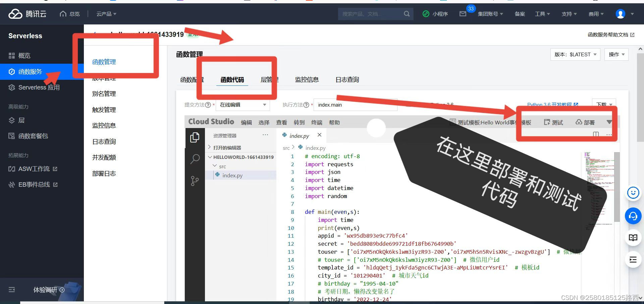This screenshot has width=644, height=304.
Task: Open the 小程序 mini program link
Action: tap(435, 14)
